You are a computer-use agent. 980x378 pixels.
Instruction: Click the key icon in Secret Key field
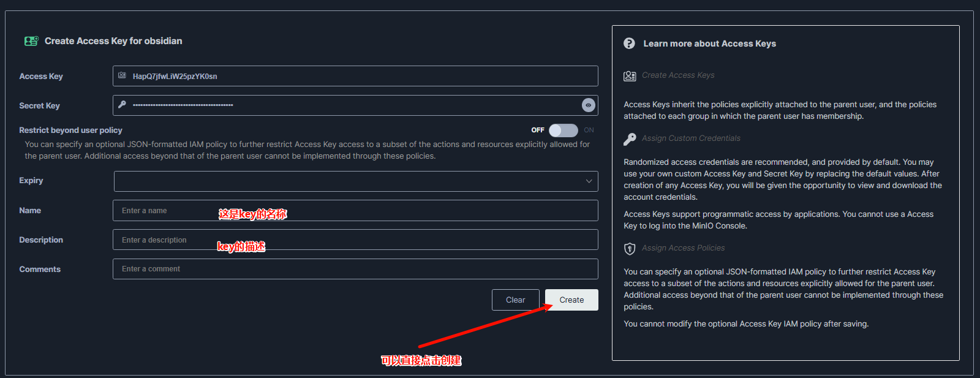coord(122,105)
